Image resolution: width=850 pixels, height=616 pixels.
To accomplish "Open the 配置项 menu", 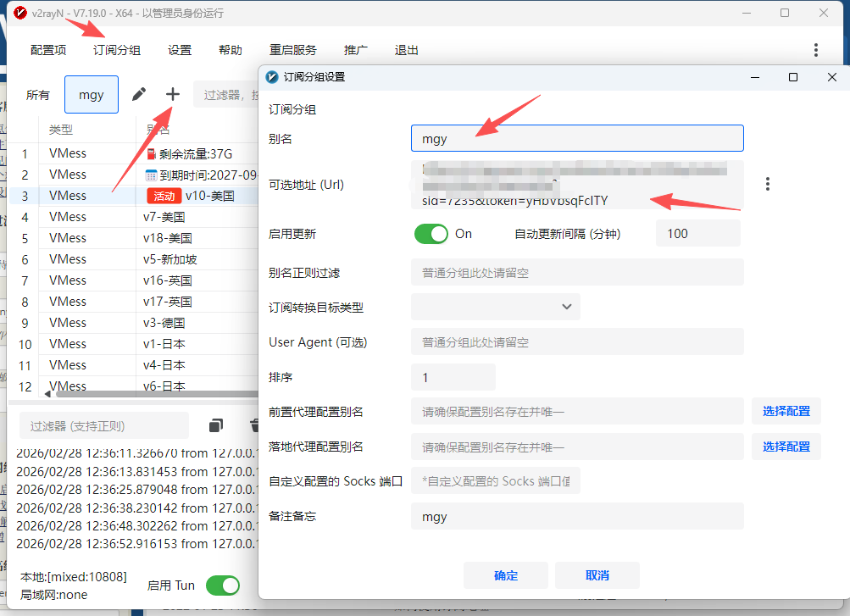I will pyautogui.click(x=48, y=50).
